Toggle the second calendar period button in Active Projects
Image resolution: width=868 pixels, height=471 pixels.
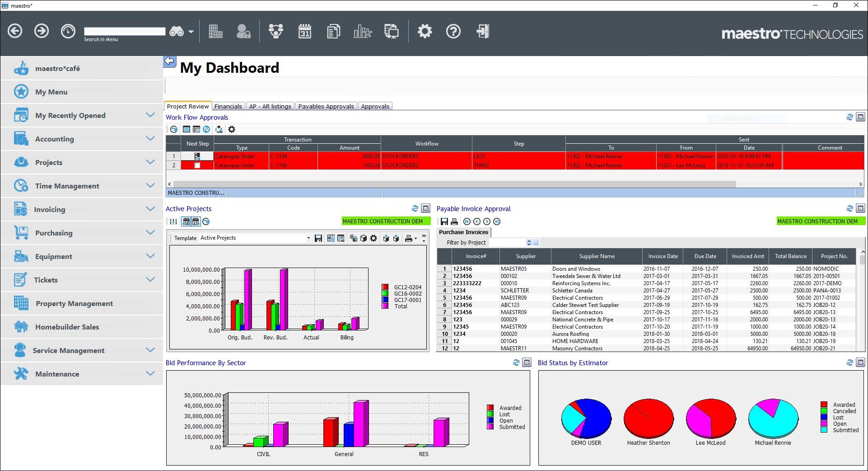[x=196, y=221]
